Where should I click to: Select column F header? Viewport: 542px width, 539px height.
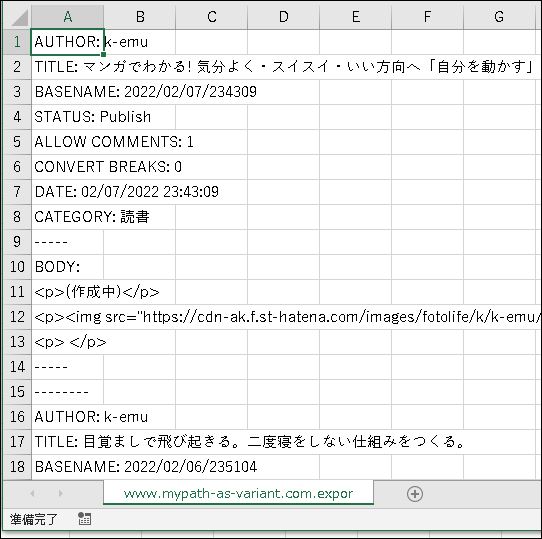tap(427, 17)
